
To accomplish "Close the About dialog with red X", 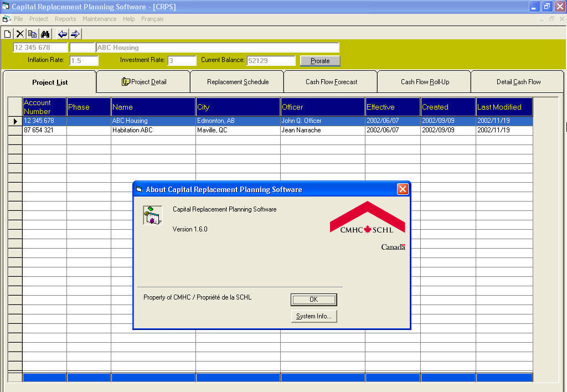I will point(403,189).
